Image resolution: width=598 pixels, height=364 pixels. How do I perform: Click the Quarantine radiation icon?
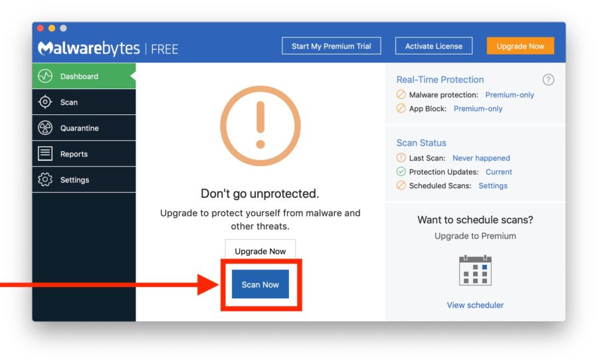[45, 128]
